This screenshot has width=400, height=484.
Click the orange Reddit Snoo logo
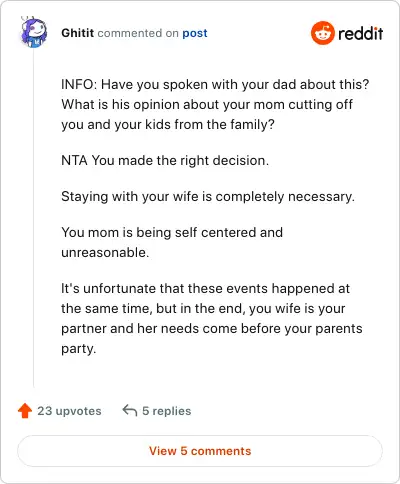pyautogui.click(x=322, y=33)
